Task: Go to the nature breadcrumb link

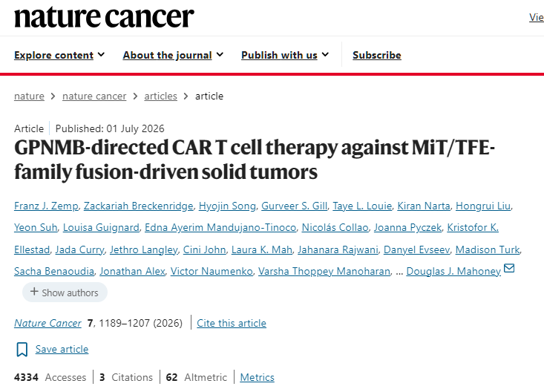Action: [29, 97]
